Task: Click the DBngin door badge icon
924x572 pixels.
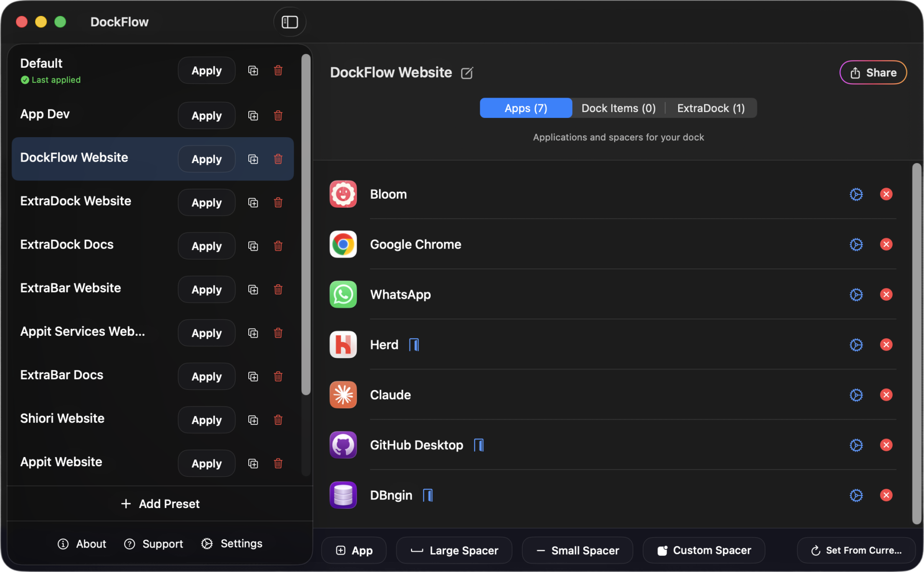Action: 428,496
